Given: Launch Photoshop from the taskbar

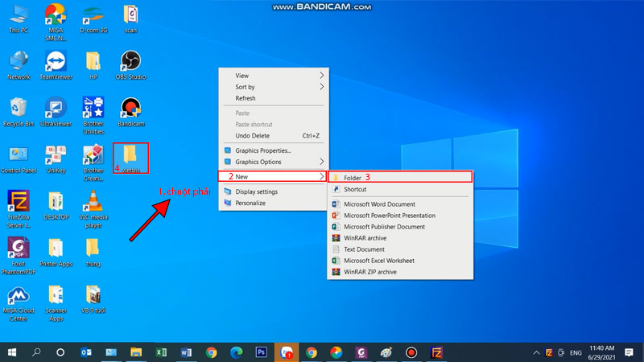Looking at the screenshot, I should tap(261, 352).
